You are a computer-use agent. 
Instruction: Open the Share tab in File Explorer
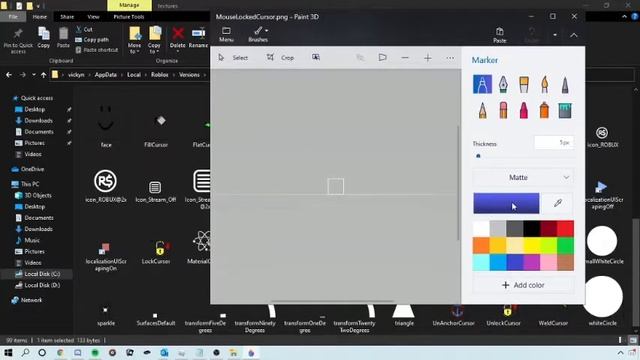coord(67,17)
